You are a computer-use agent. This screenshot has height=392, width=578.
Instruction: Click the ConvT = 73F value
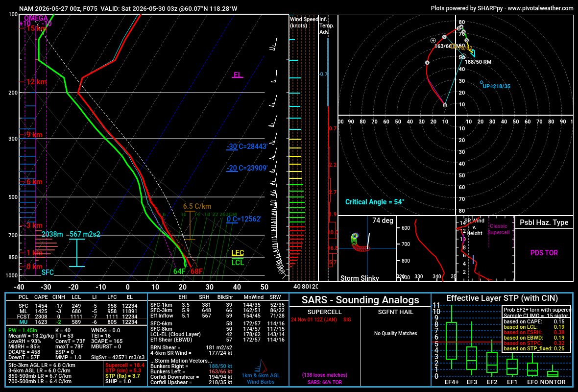coord(70,342)
